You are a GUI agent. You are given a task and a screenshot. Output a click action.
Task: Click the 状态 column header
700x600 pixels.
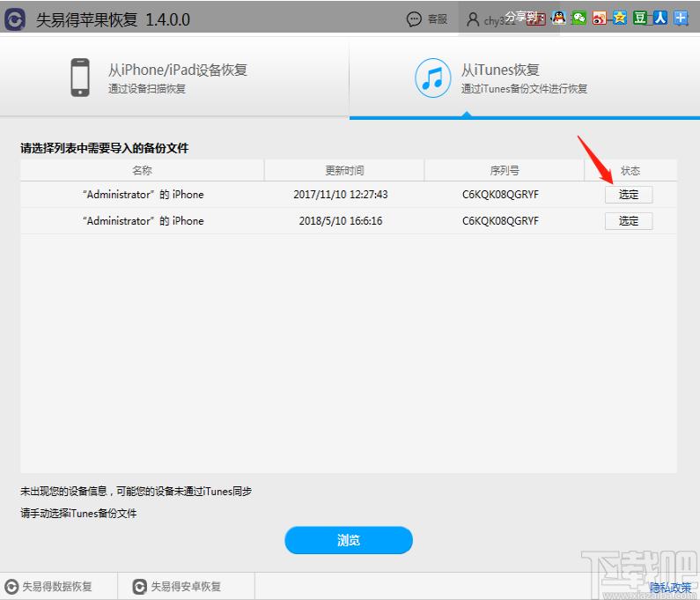pos(630,170)
